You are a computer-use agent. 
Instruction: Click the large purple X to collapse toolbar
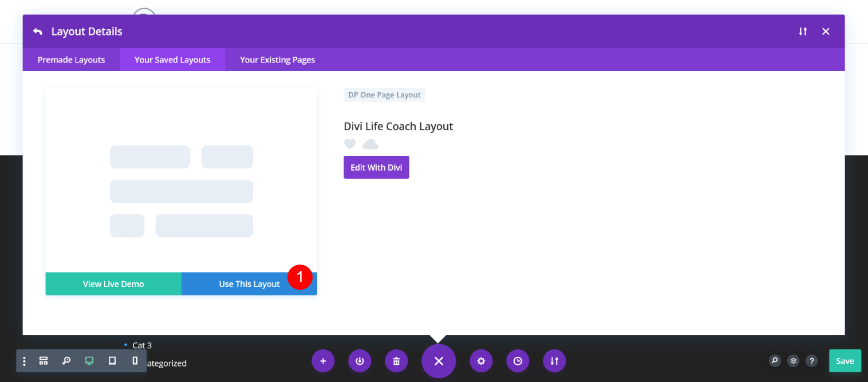[x=439, y=361]
